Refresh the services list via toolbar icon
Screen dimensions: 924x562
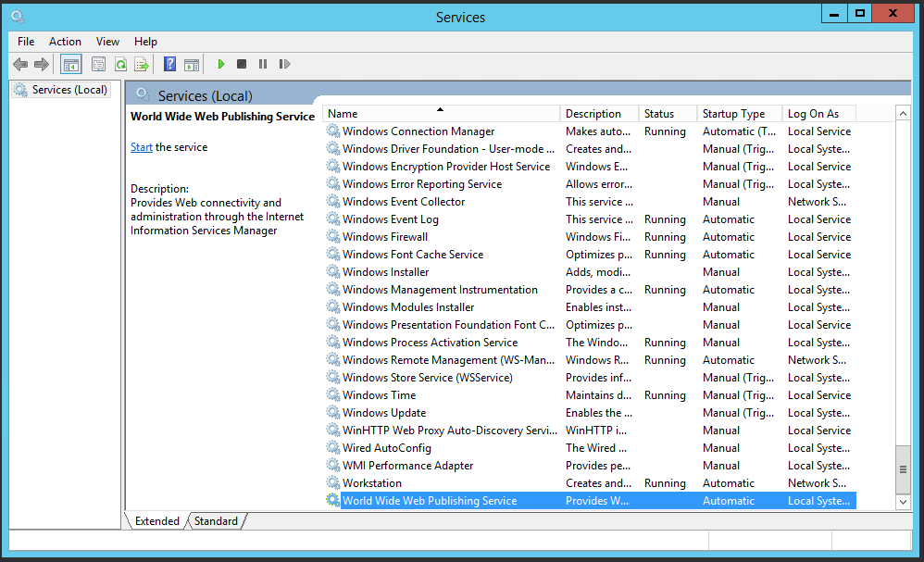[x=120, y=64]
